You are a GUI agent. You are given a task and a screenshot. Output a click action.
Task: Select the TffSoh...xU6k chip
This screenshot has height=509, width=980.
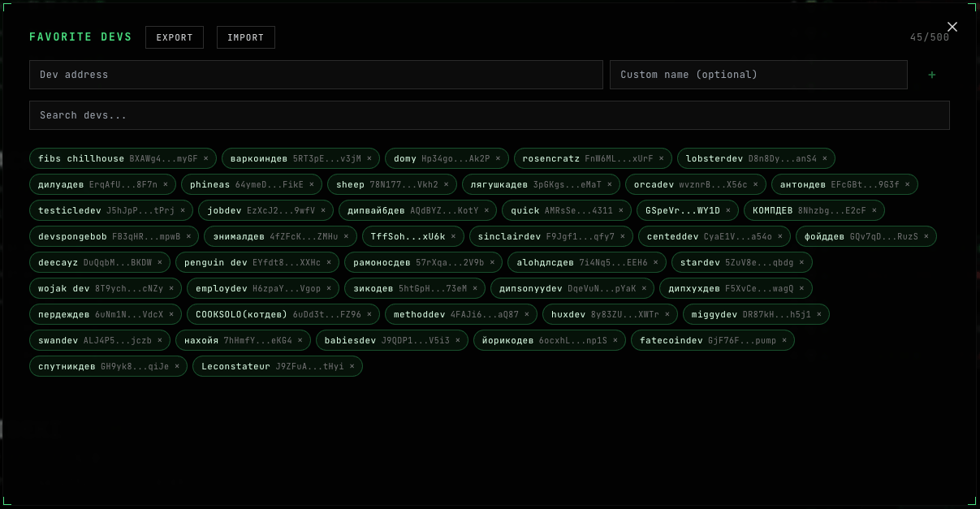click(413, 236)
